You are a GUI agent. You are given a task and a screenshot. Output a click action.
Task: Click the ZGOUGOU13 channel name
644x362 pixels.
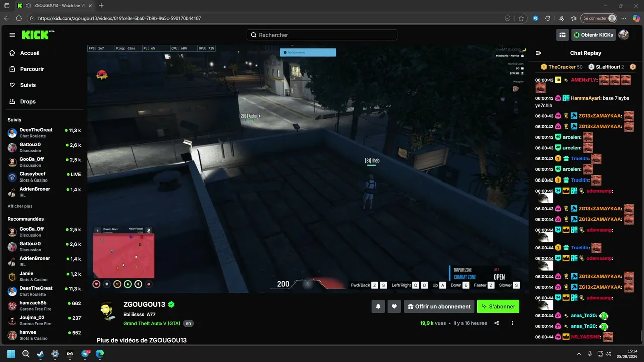click(x=144, y=304)
